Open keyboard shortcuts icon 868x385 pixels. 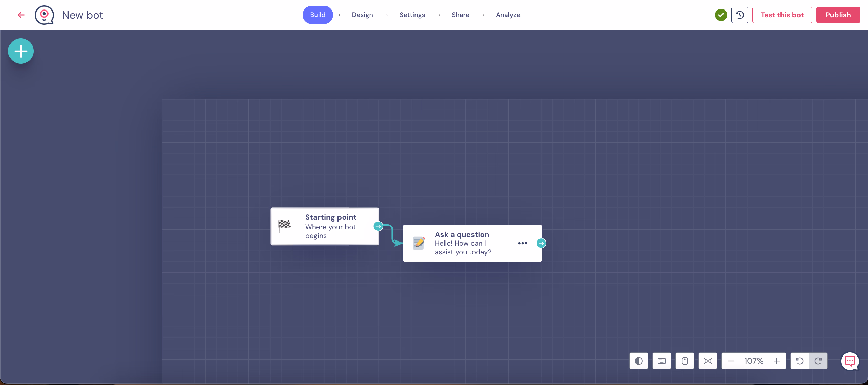(x=661, y=361)
